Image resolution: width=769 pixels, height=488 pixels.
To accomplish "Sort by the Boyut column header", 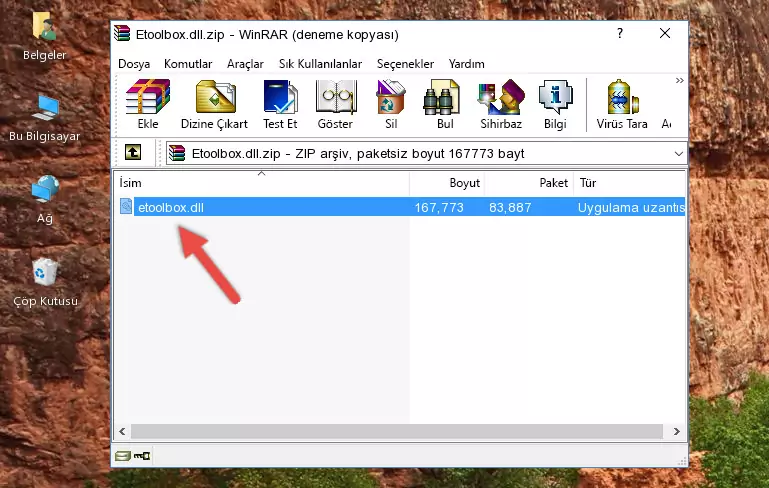I will click(447, 182).
